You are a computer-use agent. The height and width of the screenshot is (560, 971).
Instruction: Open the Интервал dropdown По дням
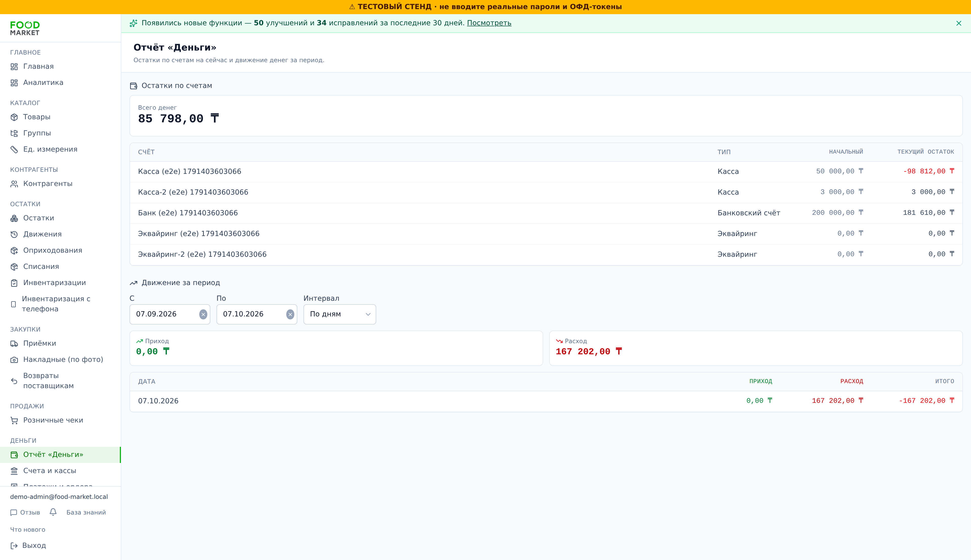[x=339, y=314]
